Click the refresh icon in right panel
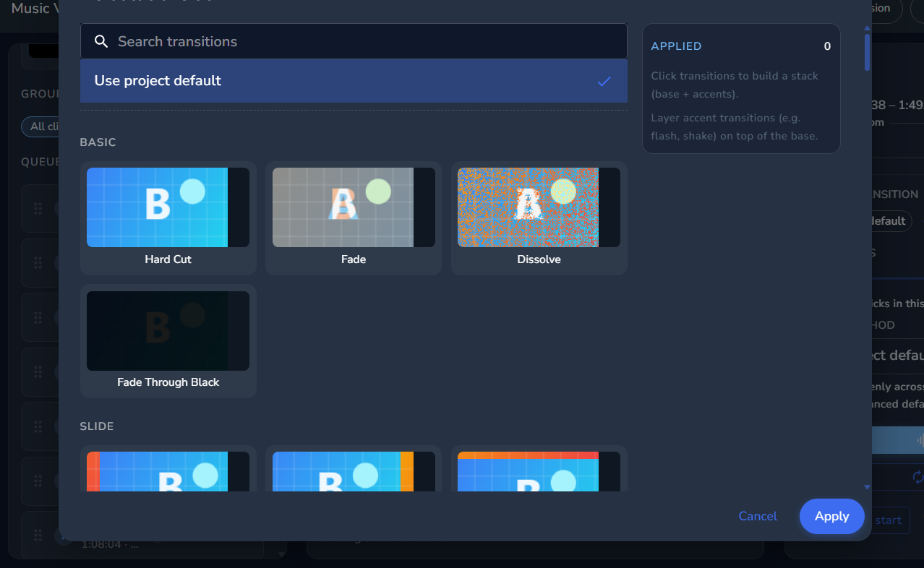This screenshot has width=924, height=568. [x=918, y=477]
